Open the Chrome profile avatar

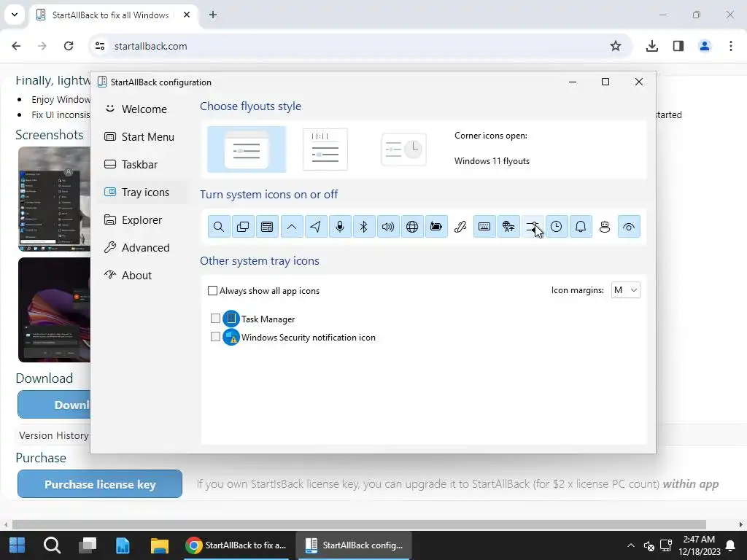tap(705, 46)
